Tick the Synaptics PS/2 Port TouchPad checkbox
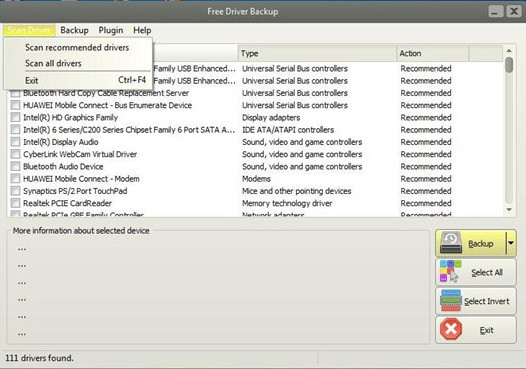 (15, 191)
